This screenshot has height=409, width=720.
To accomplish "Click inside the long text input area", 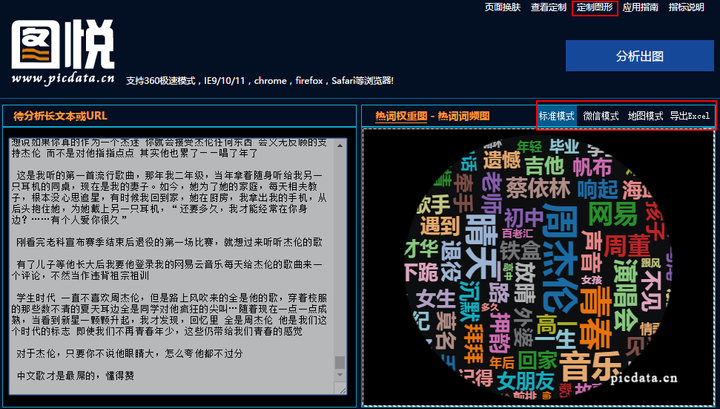I will coord(172,266).
